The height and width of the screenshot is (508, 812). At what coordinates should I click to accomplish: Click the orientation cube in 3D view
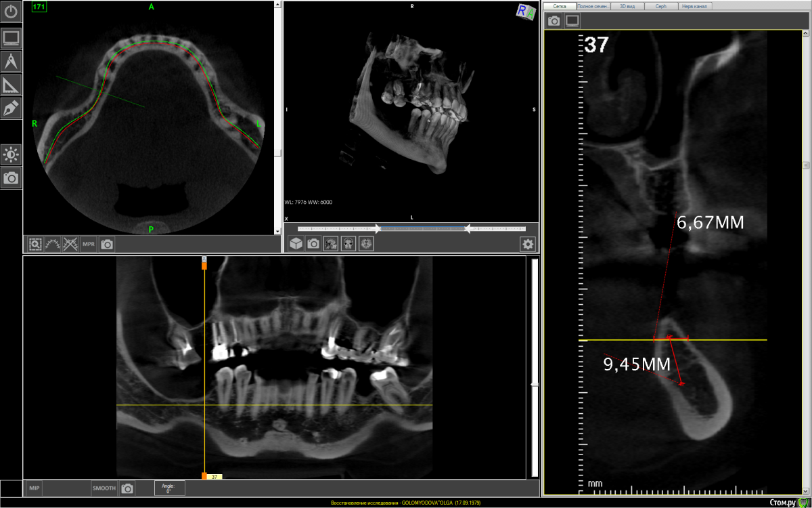point(524,12)
